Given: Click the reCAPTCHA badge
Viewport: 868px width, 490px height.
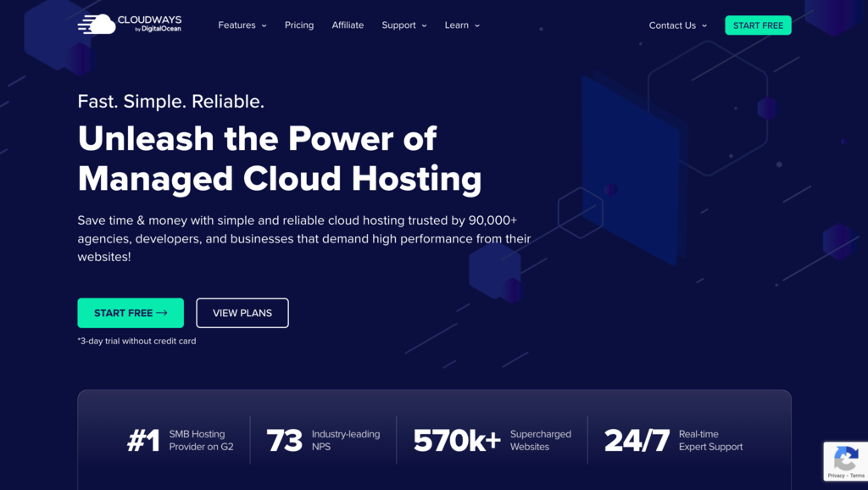Looking at the screenshot, I should coord(846,460).
